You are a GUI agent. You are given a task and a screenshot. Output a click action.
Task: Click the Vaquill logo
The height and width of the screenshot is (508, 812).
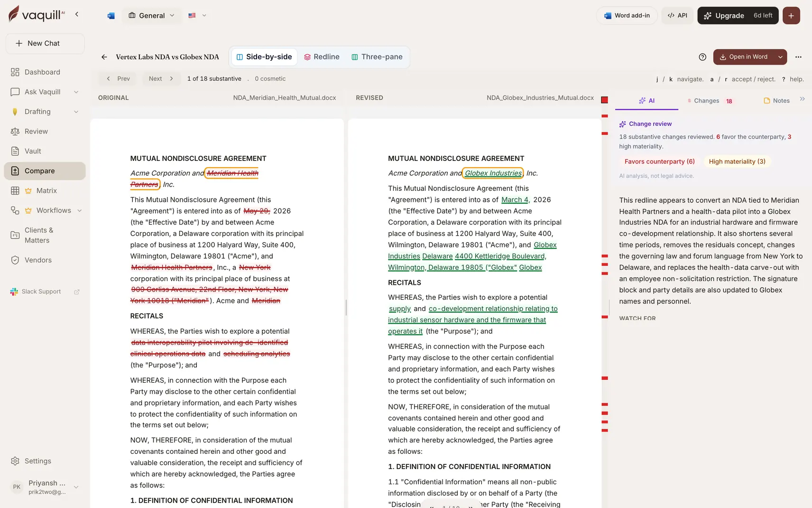pos(36,14)
